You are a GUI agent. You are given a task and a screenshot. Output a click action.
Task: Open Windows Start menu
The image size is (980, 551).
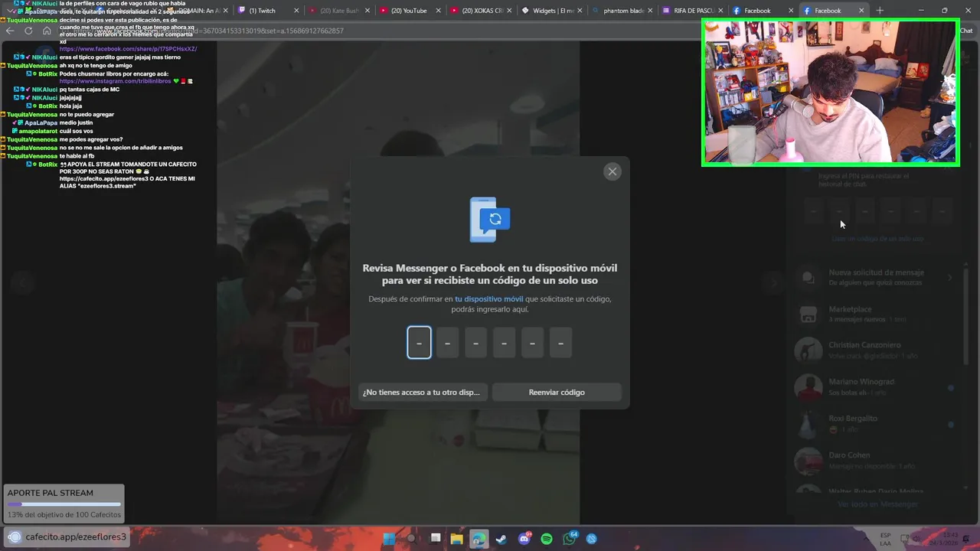click(x=389, y=539)
